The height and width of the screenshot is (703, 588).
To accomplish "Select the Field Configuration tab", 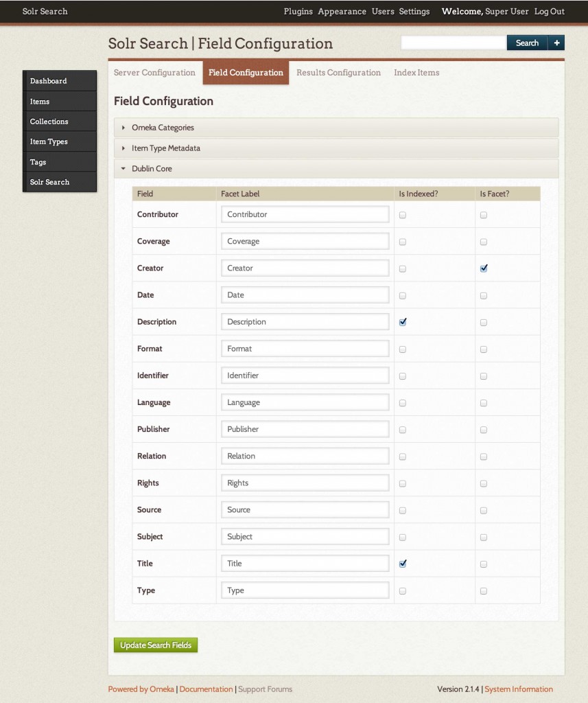I will click(246, 73).
